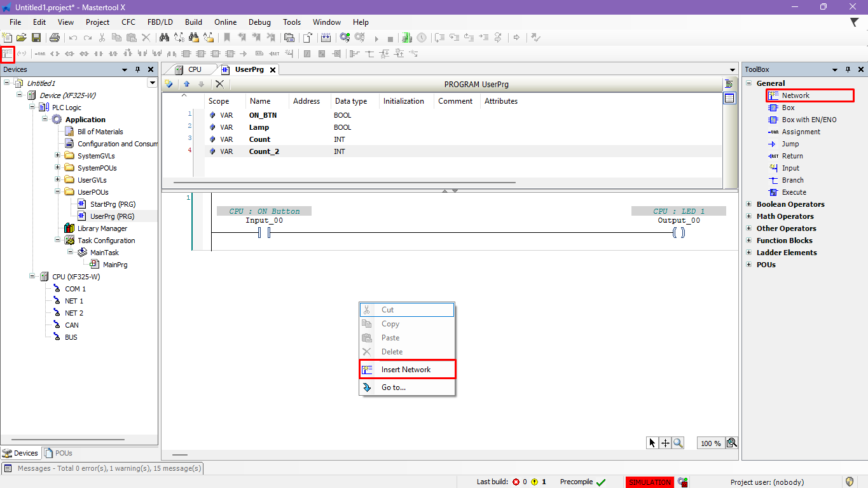Click the Insert Network toolbar icon
The width and height of the screenshot is (868, 488).
click(x=8, y=53)
